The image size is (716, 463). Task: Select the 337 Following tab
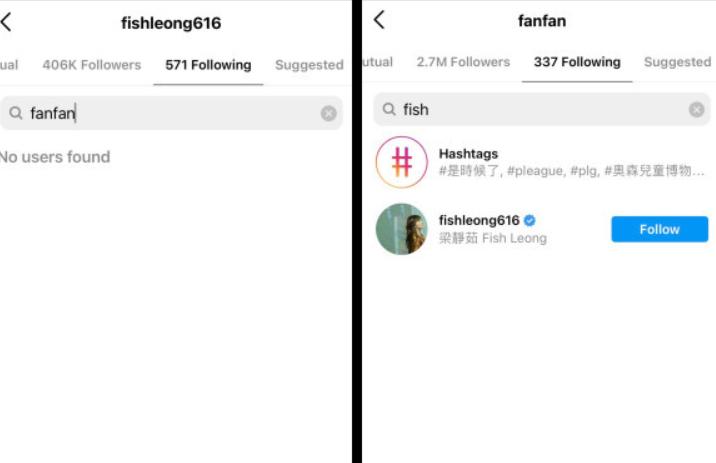577,62
